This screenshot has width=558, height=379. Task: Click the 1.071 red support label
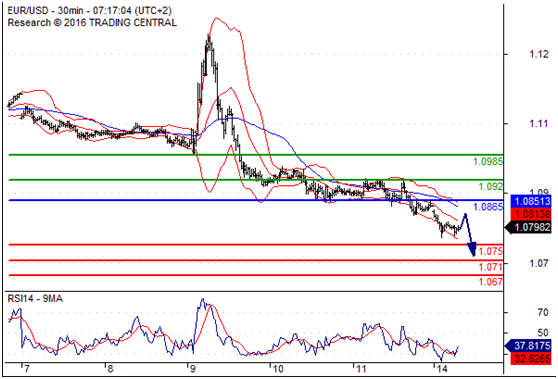(x=490, y=267)
